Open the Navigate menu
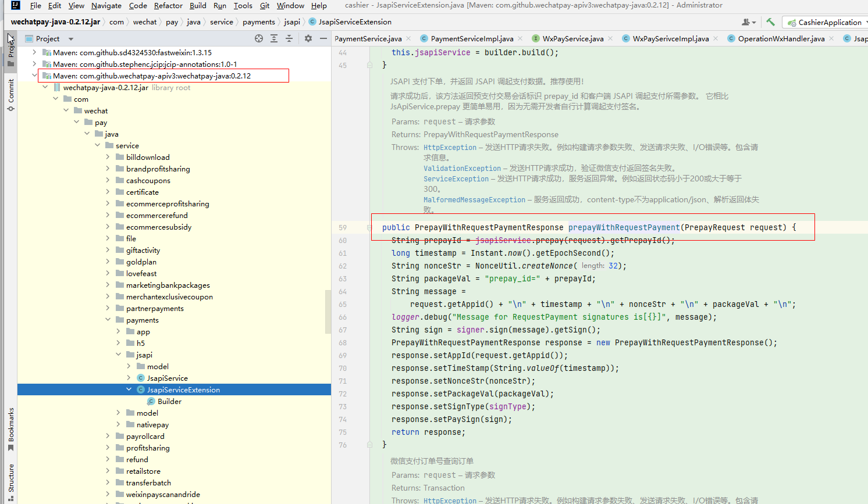 click(x=106, y=5)
